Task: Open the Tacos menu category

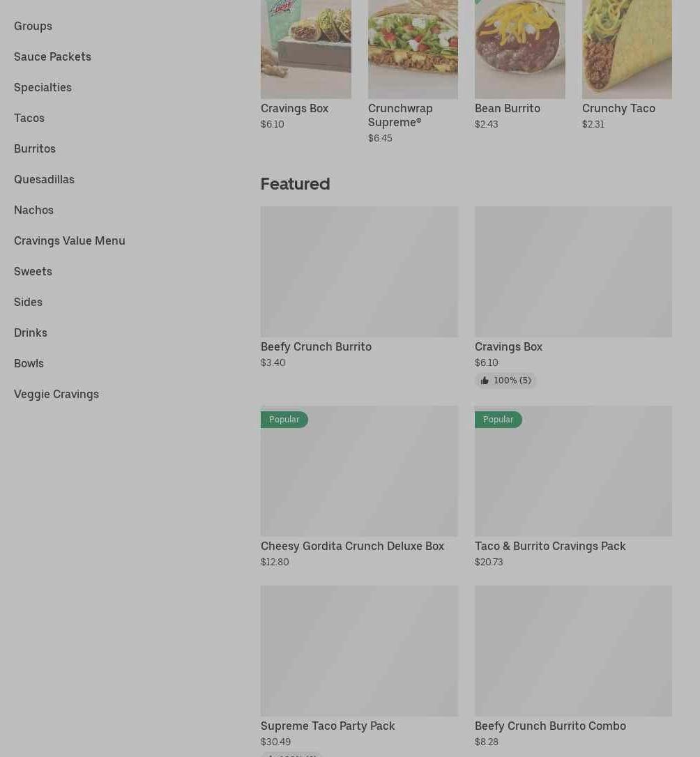Action: point(29,118)
